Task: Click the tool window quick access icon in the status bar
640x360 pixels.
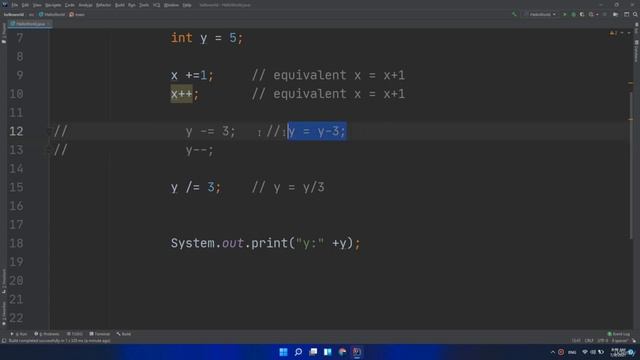Action: point(4,340)
